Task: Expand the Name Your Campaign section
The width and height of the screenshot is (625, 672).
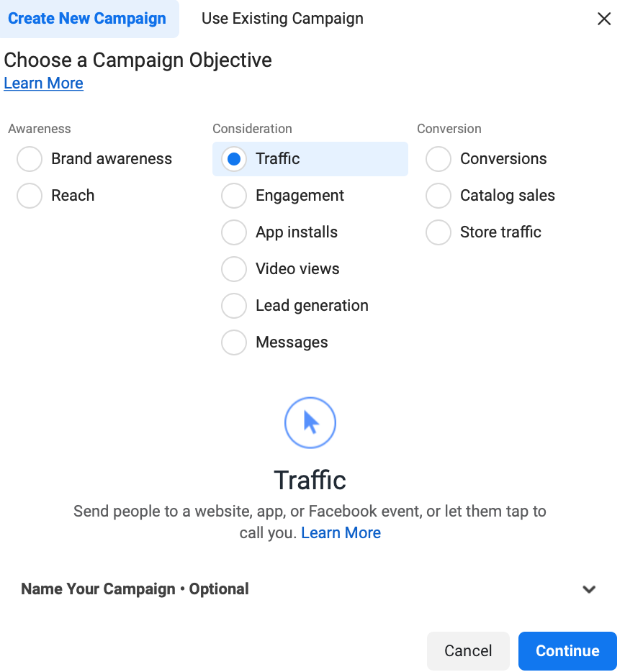Action: pyautogui.click(x=590, y=589)
